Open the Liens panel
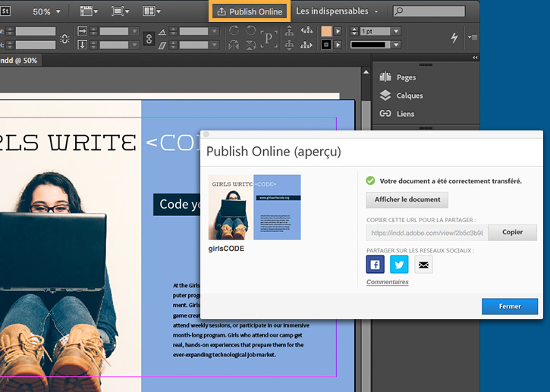The height and width of the screenshot is (392, 550). coord(405,114)
